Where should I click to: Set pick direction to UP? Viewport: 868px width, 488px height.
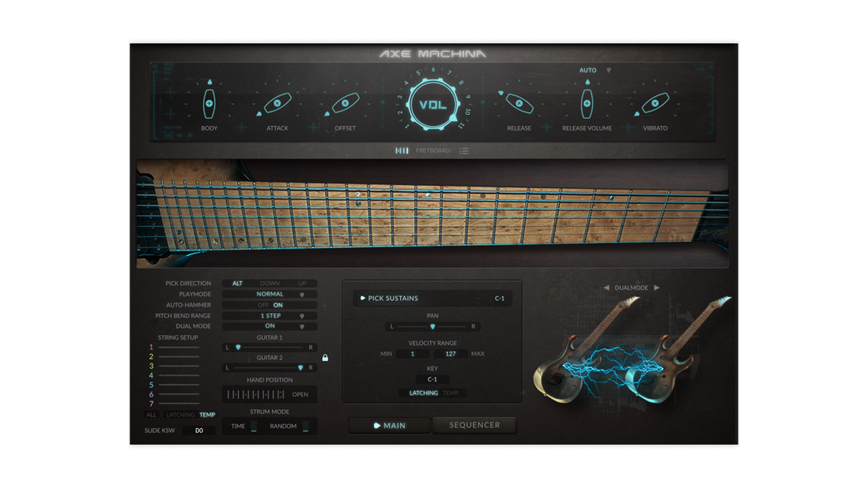pos(302,283)
